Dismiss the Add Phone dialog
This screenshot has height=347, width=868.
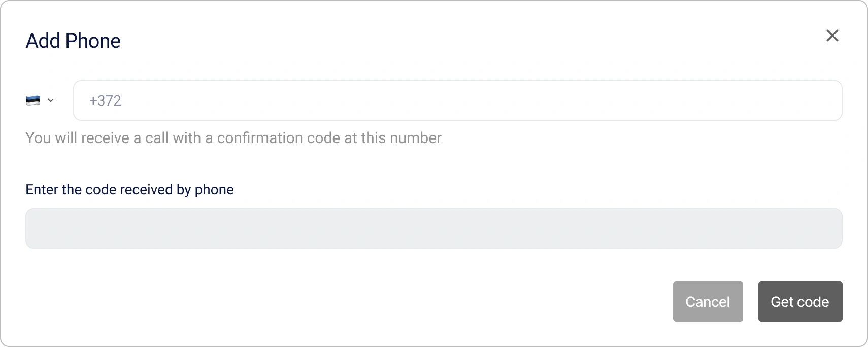tap(832, 36)
